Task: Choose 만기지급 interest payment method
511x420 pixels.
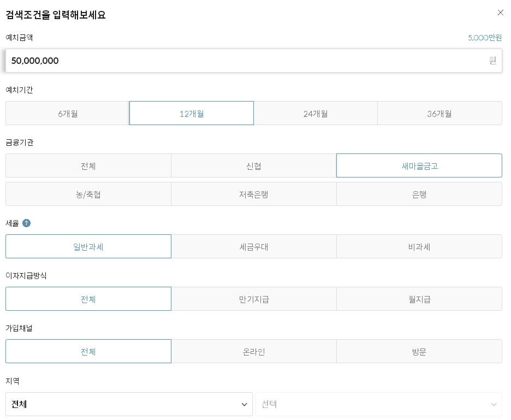Action: coord(253,299)
